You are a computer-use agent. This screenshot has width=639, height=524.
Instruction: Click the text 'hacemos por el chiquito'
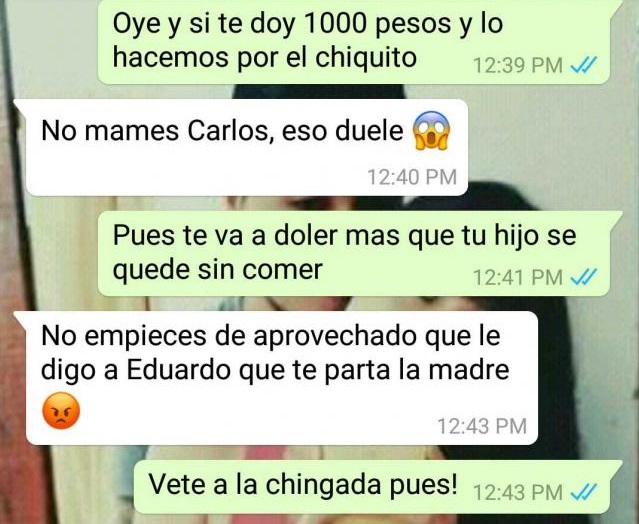264,57
